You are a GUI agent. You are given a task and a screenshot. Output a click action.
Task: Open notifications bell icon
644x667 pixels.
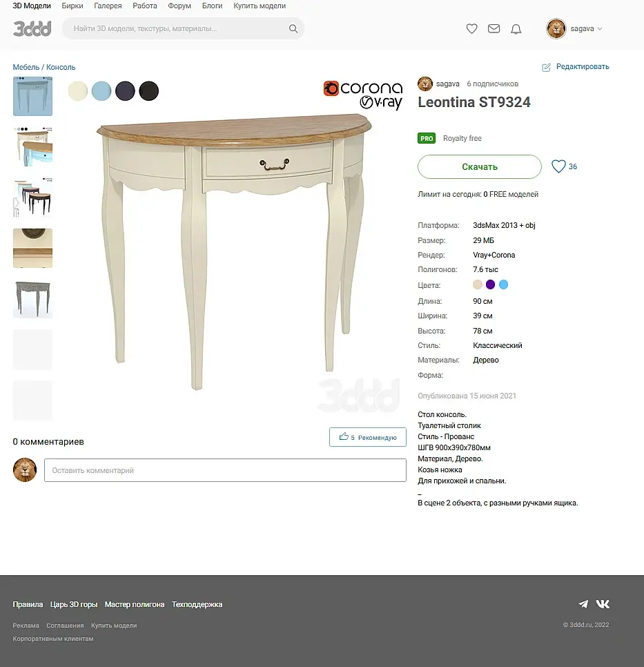(x=516, y=29)
